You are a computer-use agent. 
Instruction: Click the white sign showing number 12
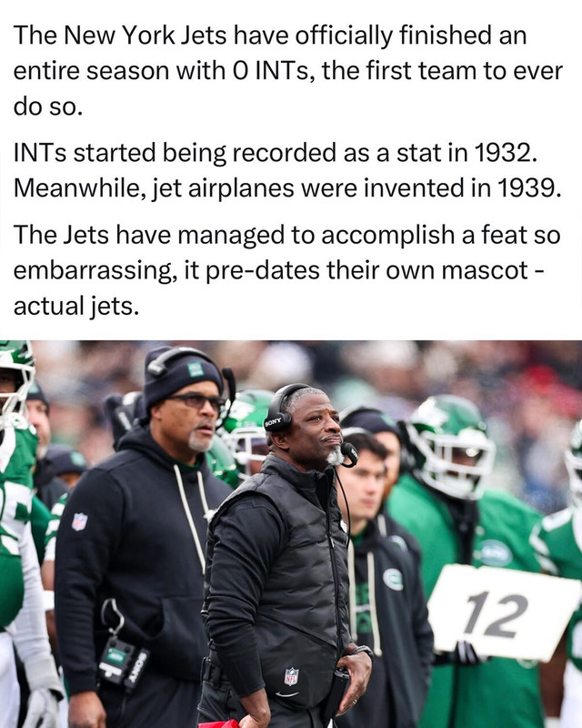point(502,612)
